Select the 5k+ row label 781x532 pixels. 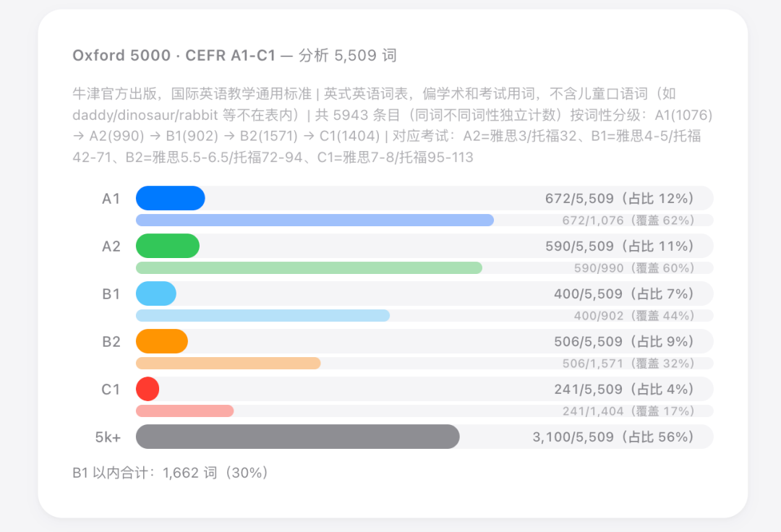108,437
